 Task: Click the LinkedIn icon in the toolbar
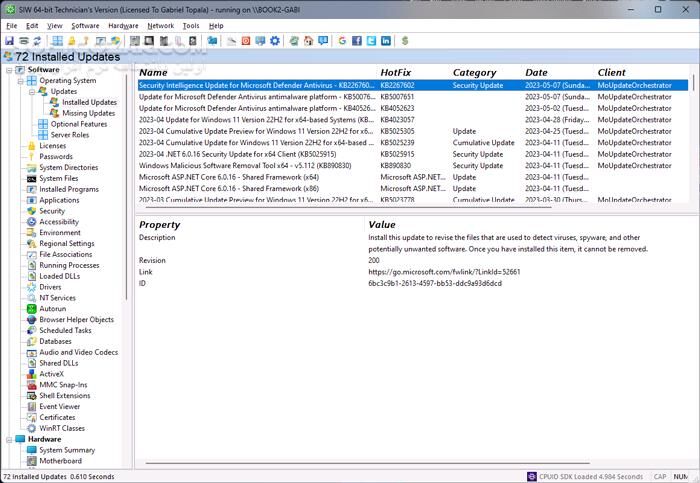(386, 41)
